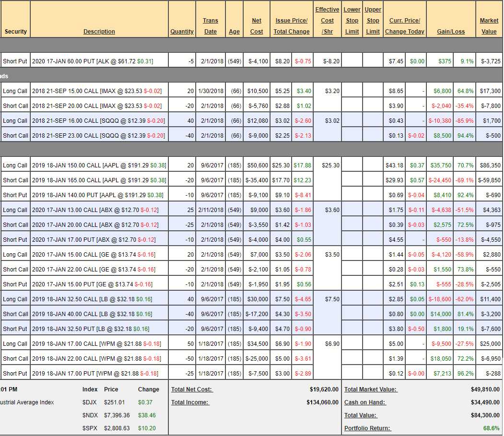Image resolution: width=504 pixels, height=436 pixels.
Task: Click the Quantity column header
Action: point(182,32)
